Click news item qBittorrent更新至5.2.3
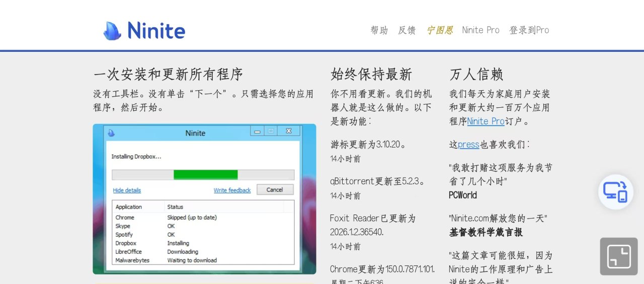 click(378, 181)
